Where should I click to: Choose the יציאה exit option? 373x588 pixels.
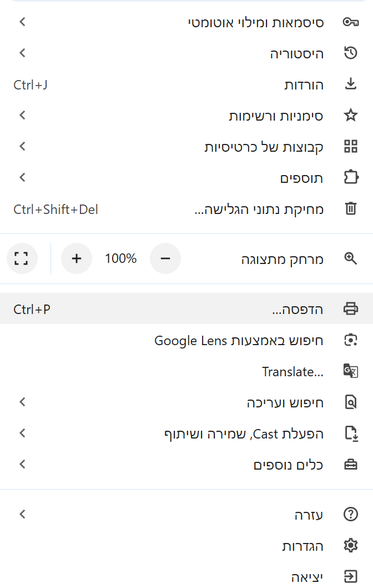pos(307,577)
